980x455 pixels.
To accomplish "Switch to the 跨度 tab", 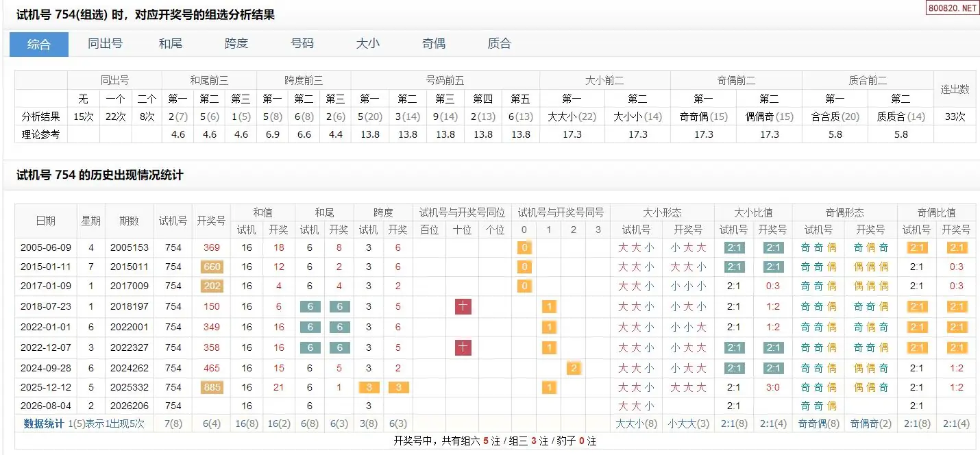I will point(236,44).
